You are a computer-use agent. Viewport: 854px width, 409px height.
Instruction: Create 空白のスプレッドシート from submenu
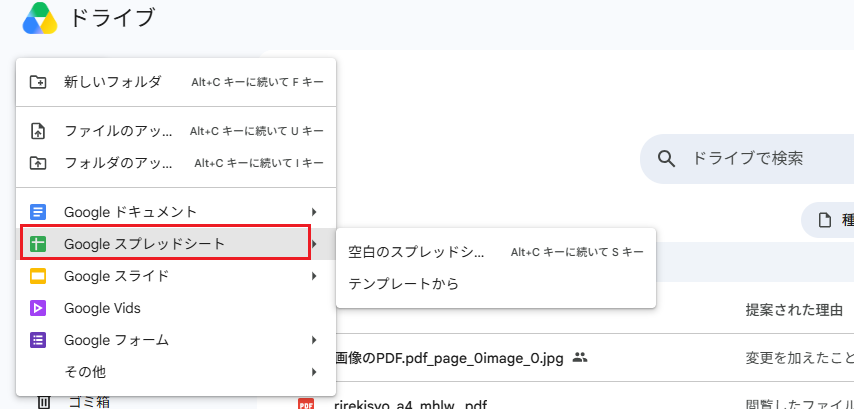[x=496, y=252]
